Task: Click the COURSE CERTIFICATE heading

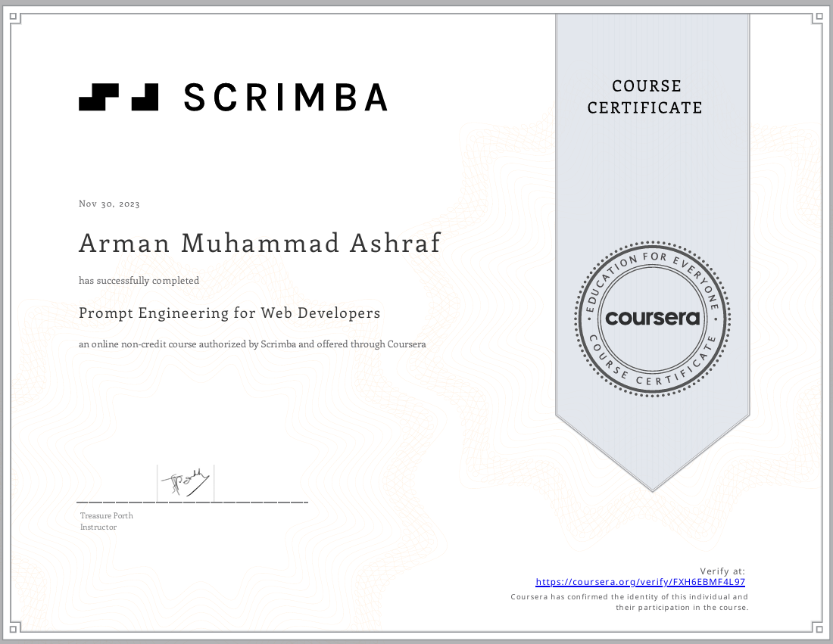Action: tap(645, 97)
